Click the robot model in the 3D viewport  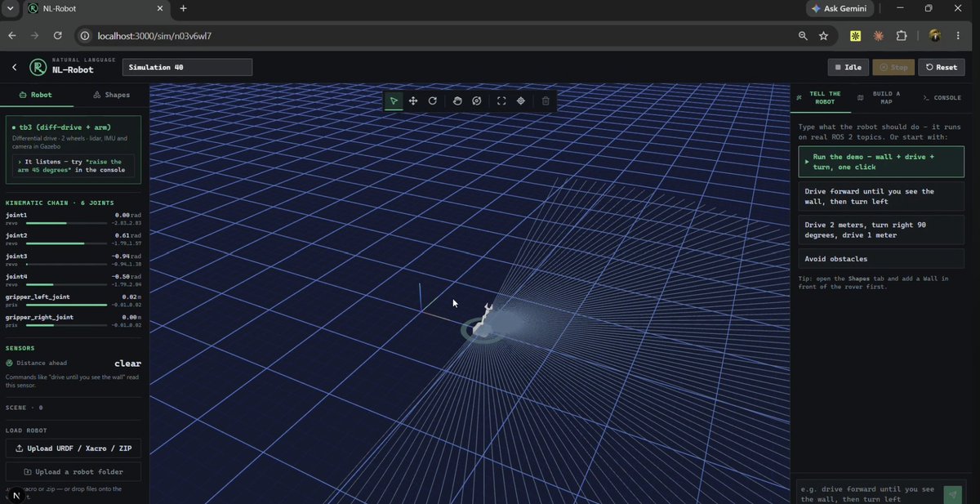coord(484,321)
